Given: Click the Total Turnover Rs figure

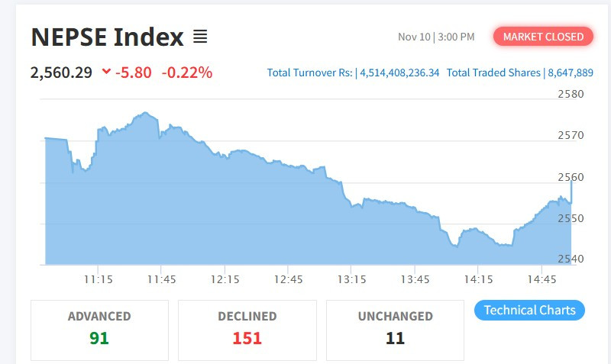Looking at the screenshot, I should tap(354, 73).
